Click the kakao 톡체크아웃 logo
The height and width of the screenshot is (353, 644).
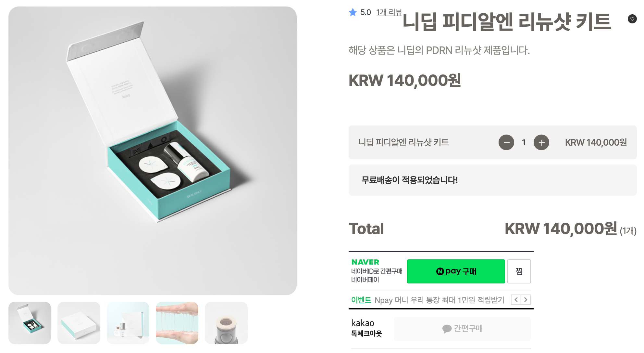(366, 328)
